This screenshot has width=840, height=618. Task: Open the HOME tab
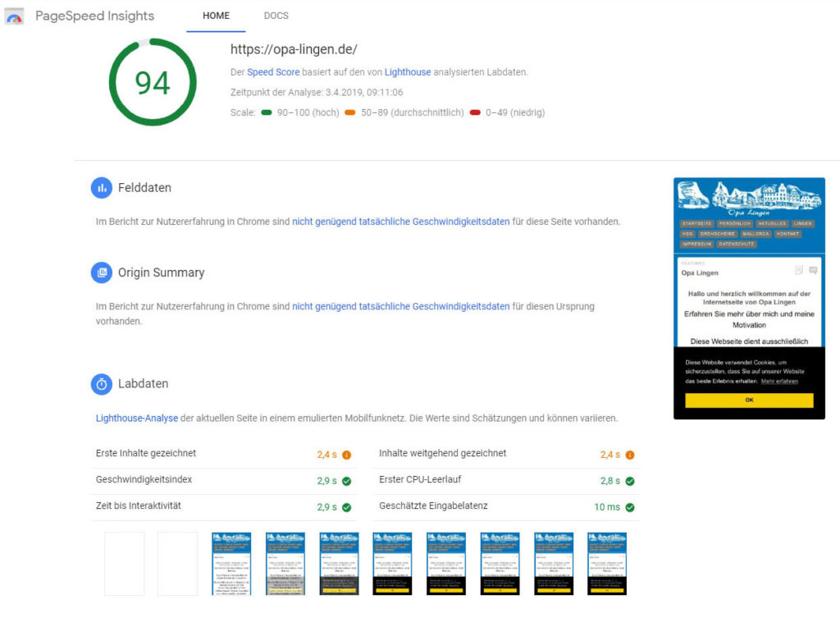coord(216,16)
